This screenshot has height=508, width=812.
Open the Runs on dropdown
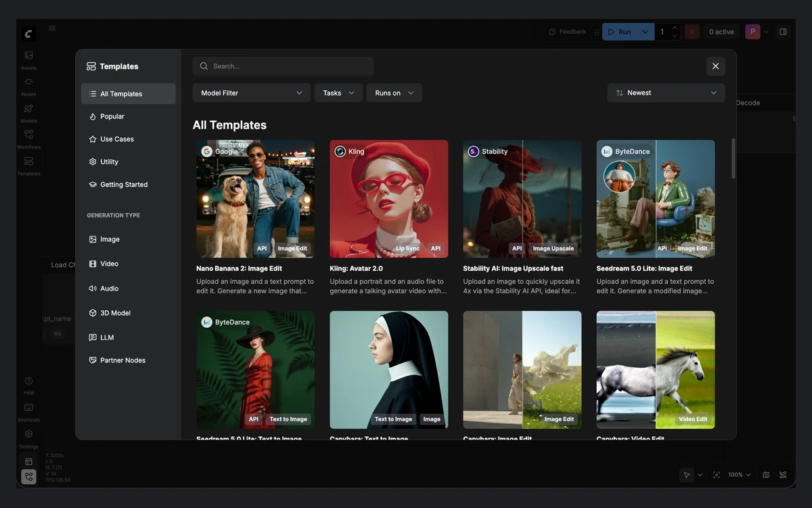394,93
